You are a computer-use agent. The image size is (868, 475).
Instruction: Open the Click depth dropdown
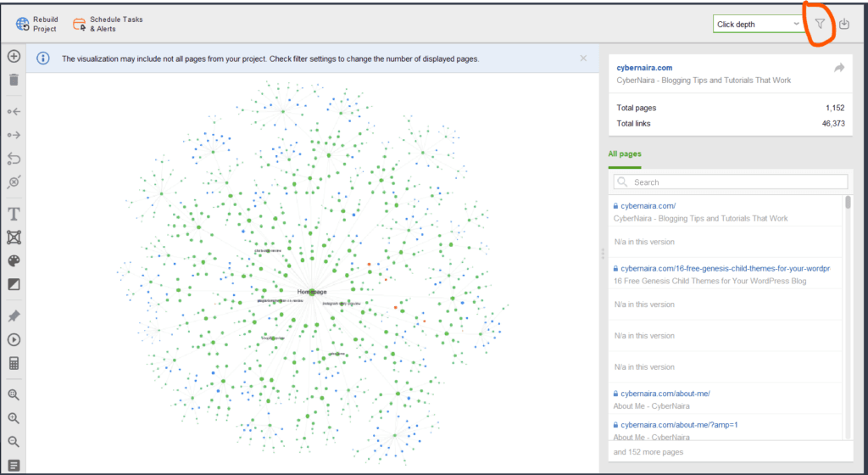point(759,24)
